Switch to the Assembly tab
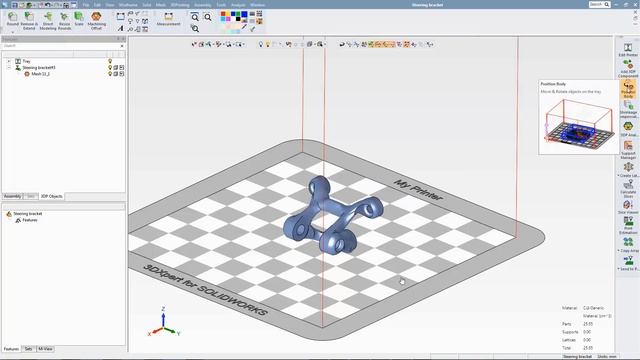This screenshot has width=640, height=360. point(13,196)
